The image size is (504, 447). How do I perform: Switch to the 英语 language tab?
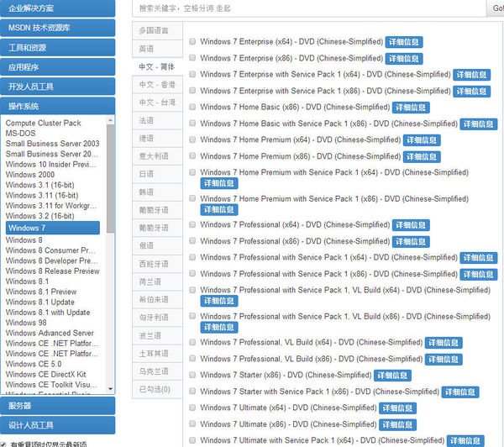(146, 49)
